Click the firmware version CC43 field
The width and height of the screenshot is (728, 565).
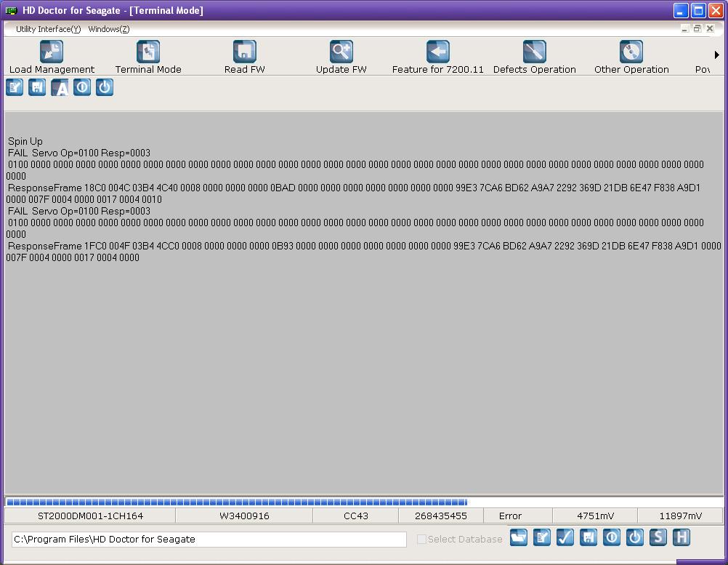point(355,516)
